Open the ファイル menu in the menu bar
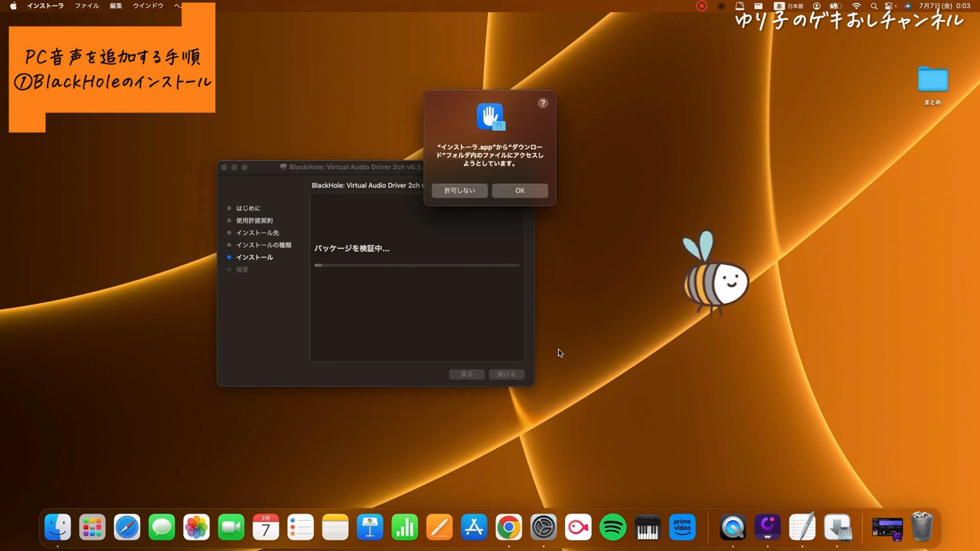 coord(87,6)
